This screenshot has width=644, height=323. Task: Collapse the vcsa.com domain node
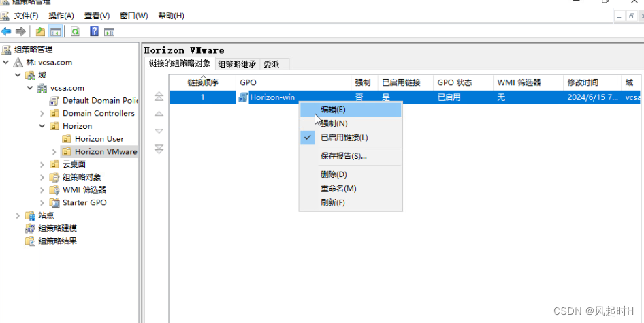tap(30, 88)
